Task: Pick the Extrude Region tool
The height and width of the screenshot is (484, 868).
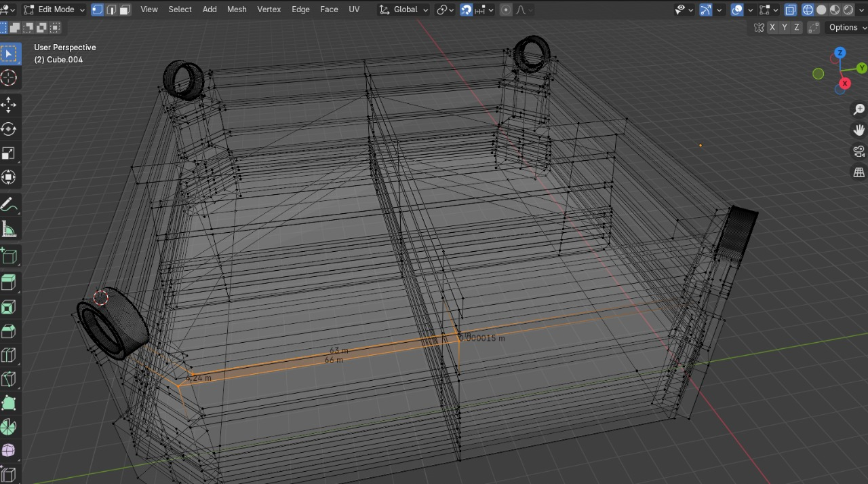Action: coord(9,282)
